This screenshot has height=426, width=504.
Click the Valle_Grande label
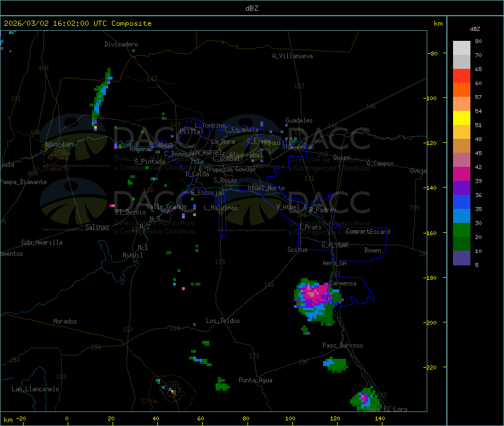pyautogui.click(x=166, y=207)
